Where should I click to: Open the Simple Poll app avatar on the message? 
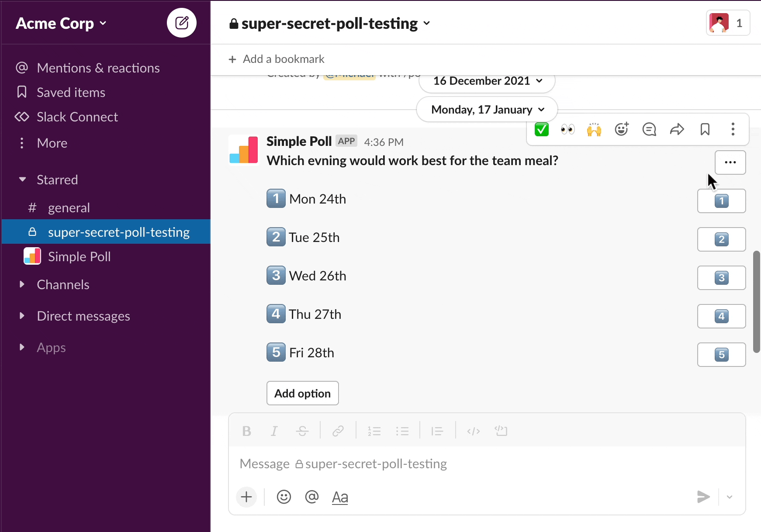244,150
